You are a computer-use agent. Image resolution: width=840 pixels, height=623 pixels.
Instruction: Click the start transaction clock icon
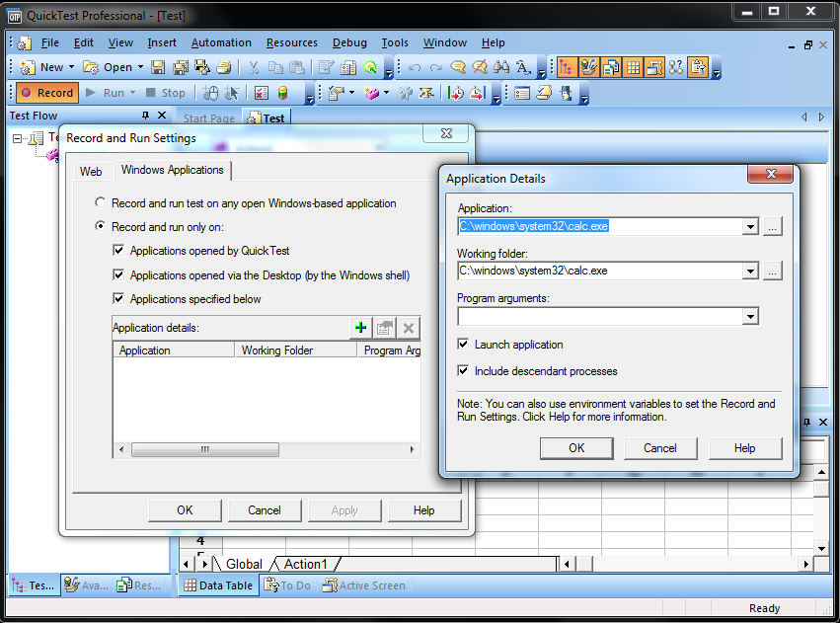coord(455,93)
